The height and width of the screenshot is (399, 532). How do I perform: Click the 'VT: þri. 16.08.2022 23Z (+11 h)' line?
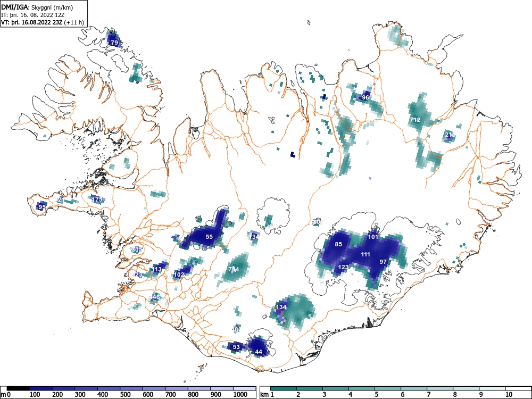[x=43, y=22]
